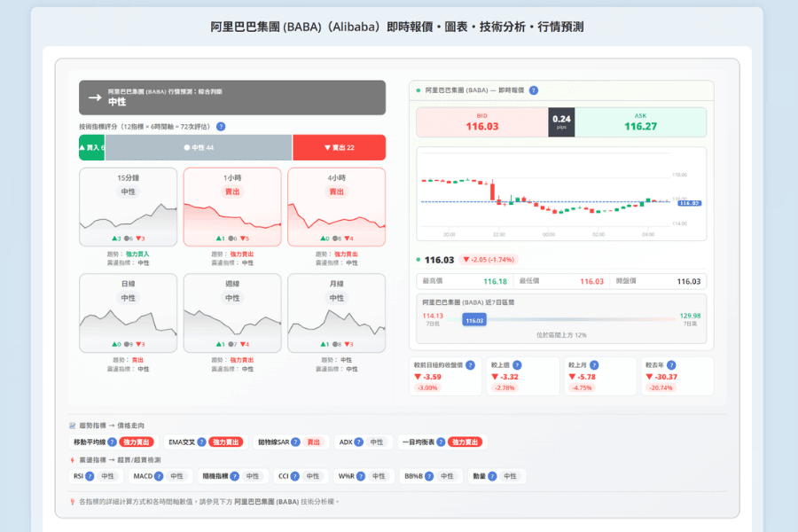Click 中性 badge next to ADX
The image size is (798, 532).
point(377,442)
